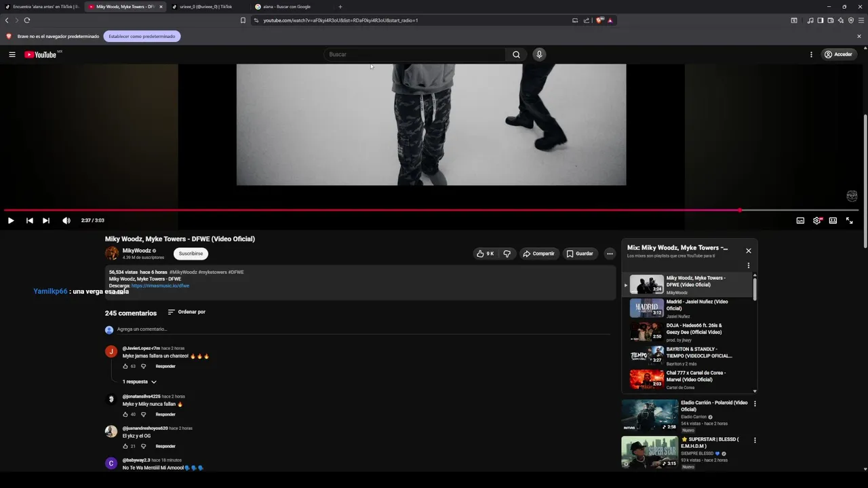The height and width of the screenshot is (488, 868).
Task: Switch the player to theater mode
Action: [833, 220]
